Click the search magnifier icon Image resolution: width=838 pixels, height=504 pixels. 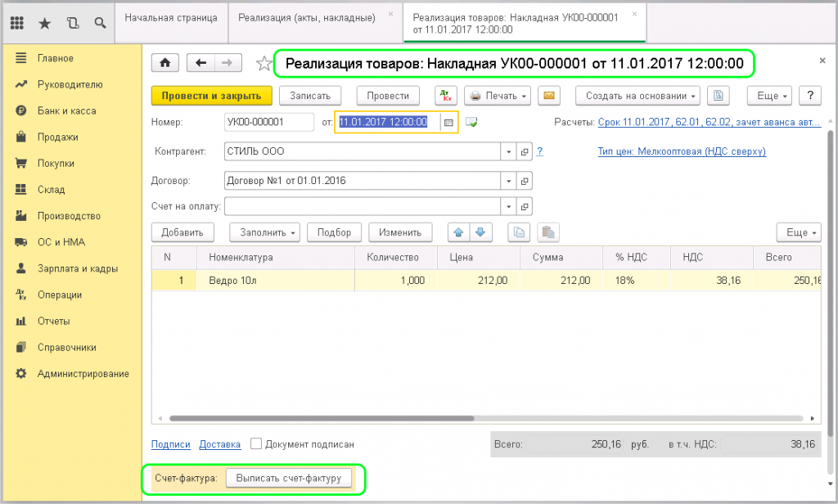point(99,24)
